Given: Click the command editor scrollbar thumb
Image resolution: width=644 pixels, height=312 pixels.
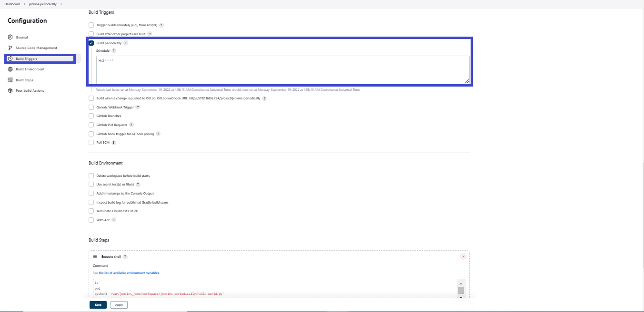Looking at the screenshot, I should (461, 291).
